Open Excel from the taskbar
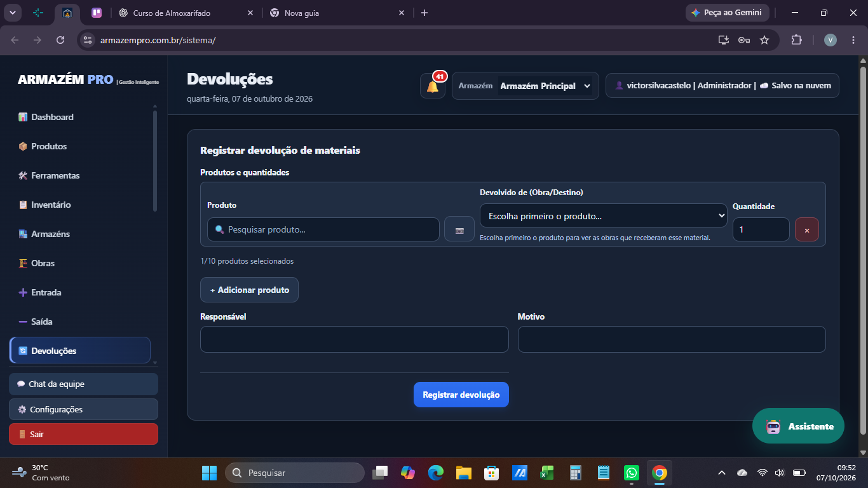This screenshot has width=868, height=488. click(x=547, y=473)
